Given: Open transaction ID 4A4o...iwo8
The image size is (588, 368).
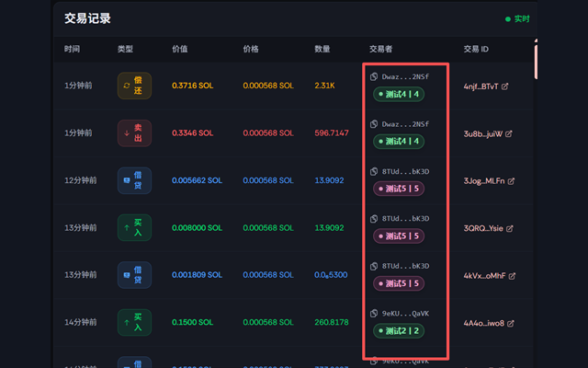Looking at the screenshot, I should click(484, 323).
